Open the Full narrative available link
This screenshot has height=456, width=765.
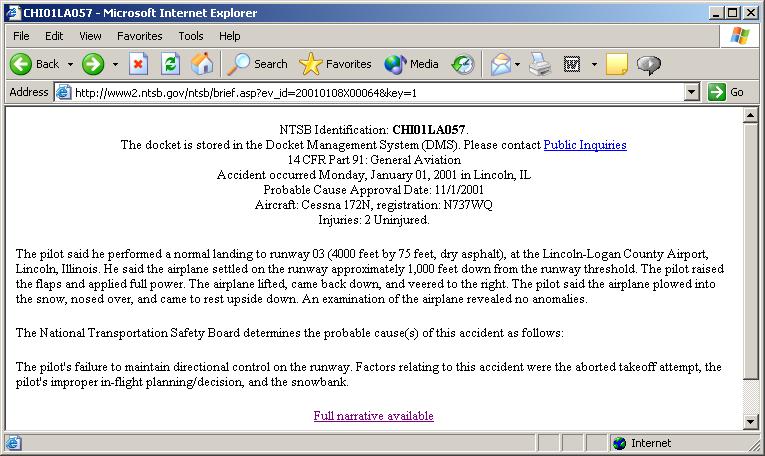(x=374, y=416)
